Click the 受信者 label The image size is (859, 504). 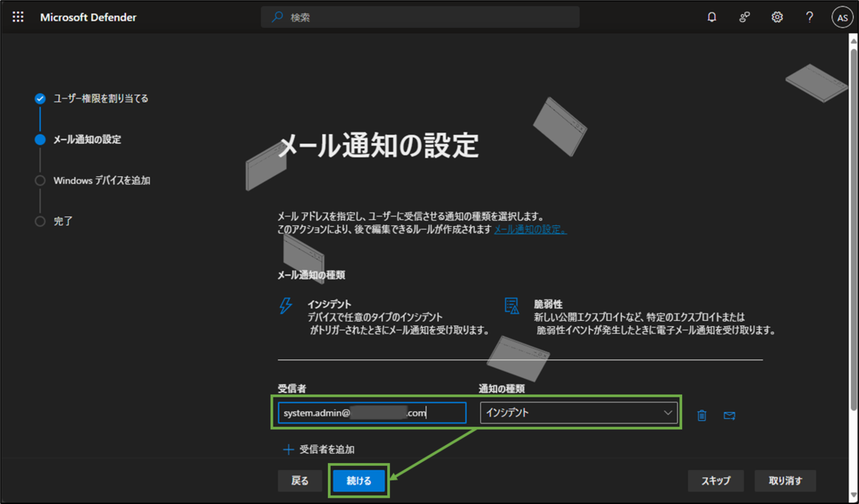tap(291, 389)
